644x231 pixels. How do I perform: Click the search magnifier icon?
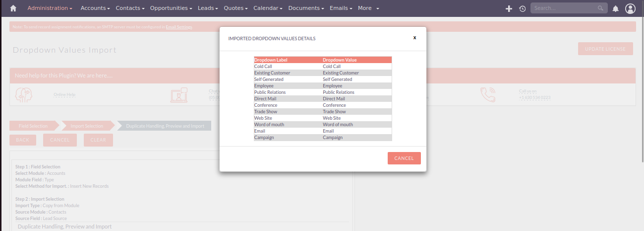point(600,8)
